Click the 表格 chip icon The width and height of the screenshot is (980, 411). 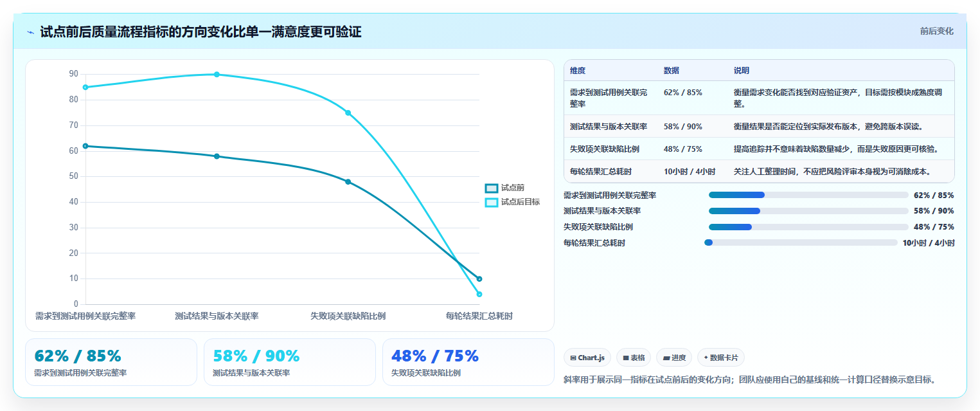(625, 358)
